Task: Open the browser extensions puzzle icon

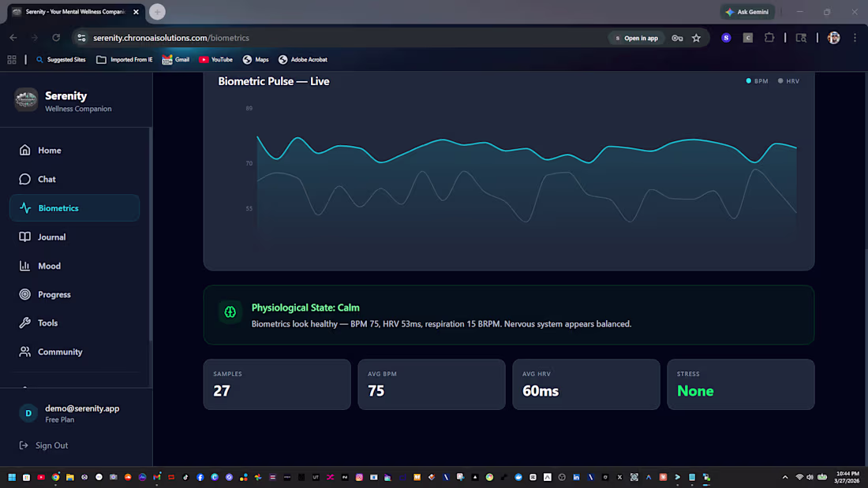Action: pos(769,38)
